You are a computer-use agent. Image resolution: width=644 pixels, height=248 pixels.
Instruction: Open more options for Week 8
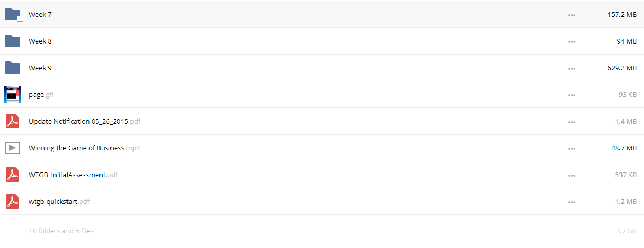pyautogui.click(x=572, y=42)
